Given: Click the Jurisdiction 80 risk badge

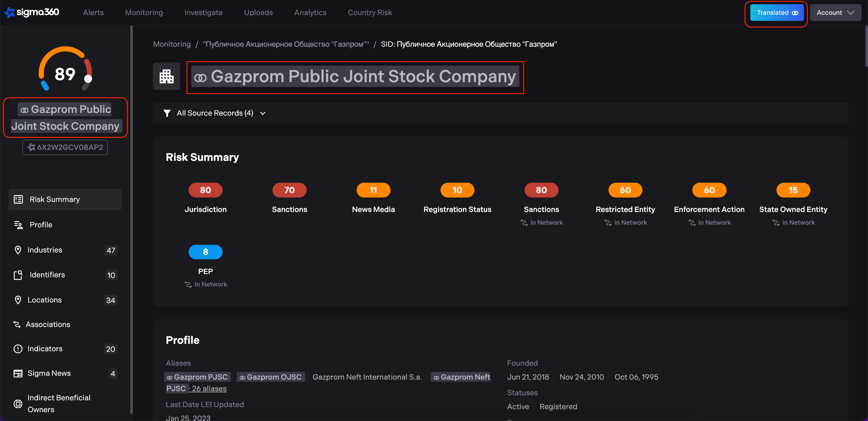Looking at the screenshot, I should 205,190.
